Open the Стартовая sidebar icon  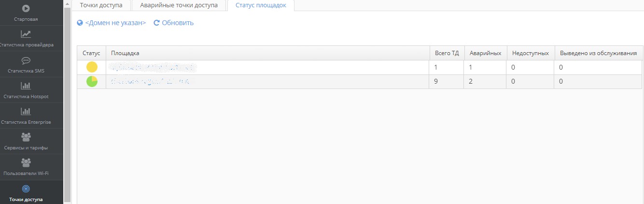tap(26, 8)
